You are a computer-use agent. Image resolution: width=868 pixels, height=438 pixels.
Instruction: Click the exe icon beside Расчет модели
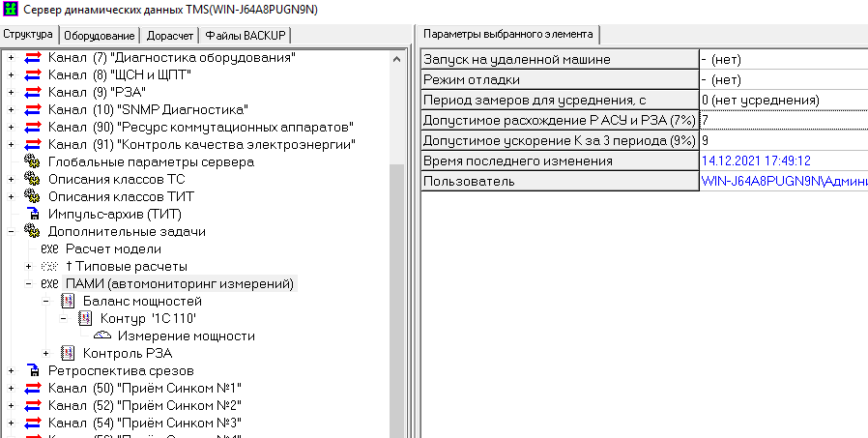50,249
